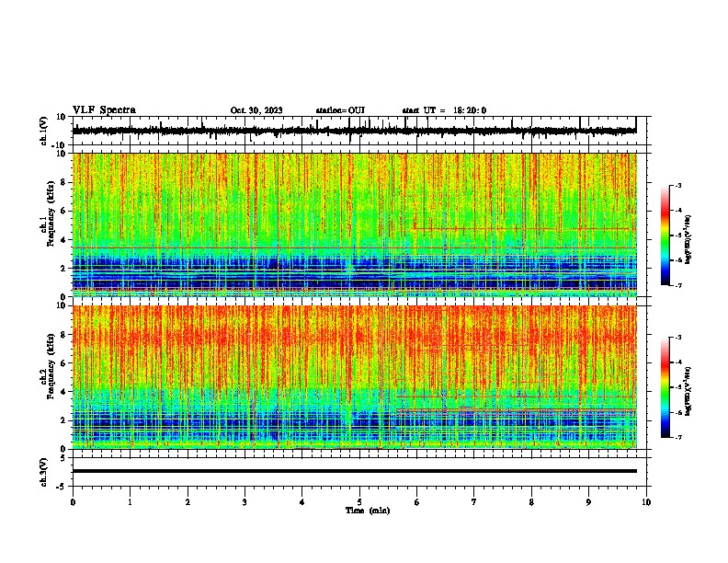The height and width of the screenshot is (563, 728).
Task: Click time axis tick label "8"
Action: [531, 502]
